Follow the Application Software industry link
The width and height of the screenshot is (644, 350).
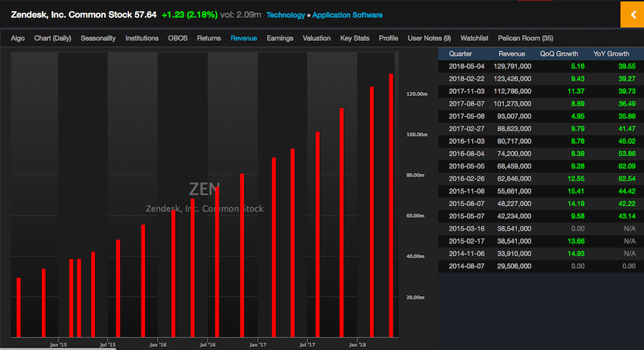click(347, 15)
